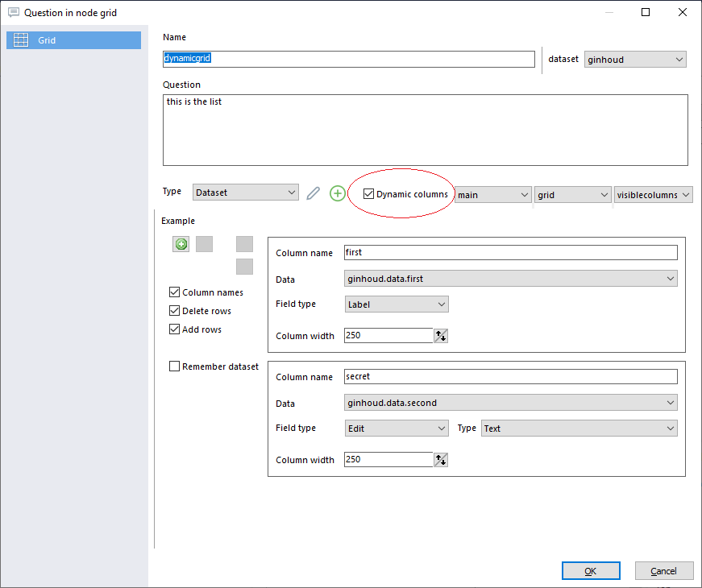Click the green add-column icon under Example
Image resolution: width=702 pixels, height=588 pixels.
(x=181, y=244)
